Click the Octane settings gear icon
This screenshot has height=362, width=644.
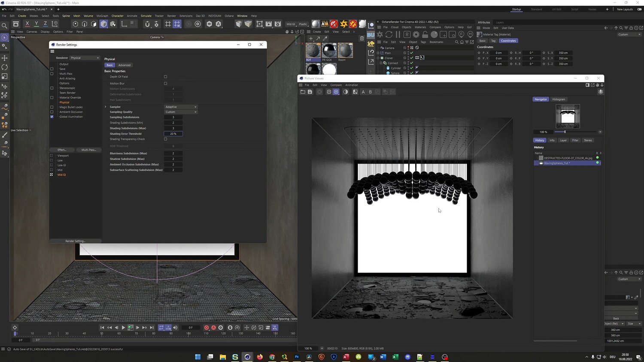point(416,34)
